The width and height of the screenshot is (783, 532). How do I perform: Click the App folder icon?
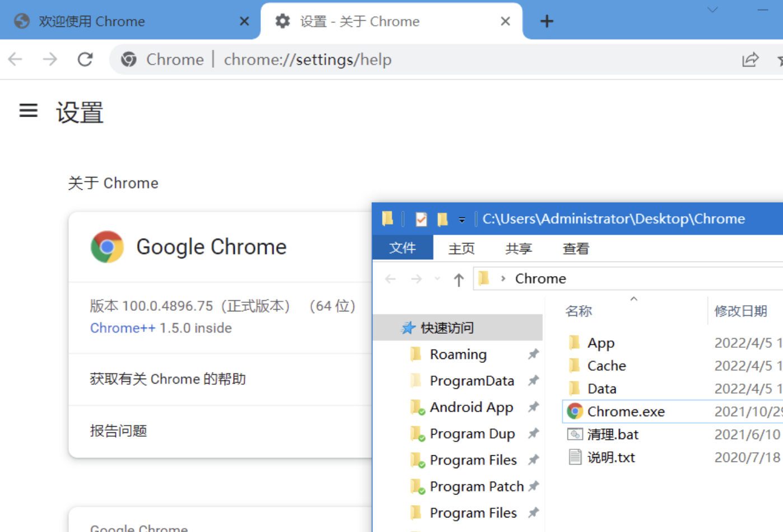(574, 342)
